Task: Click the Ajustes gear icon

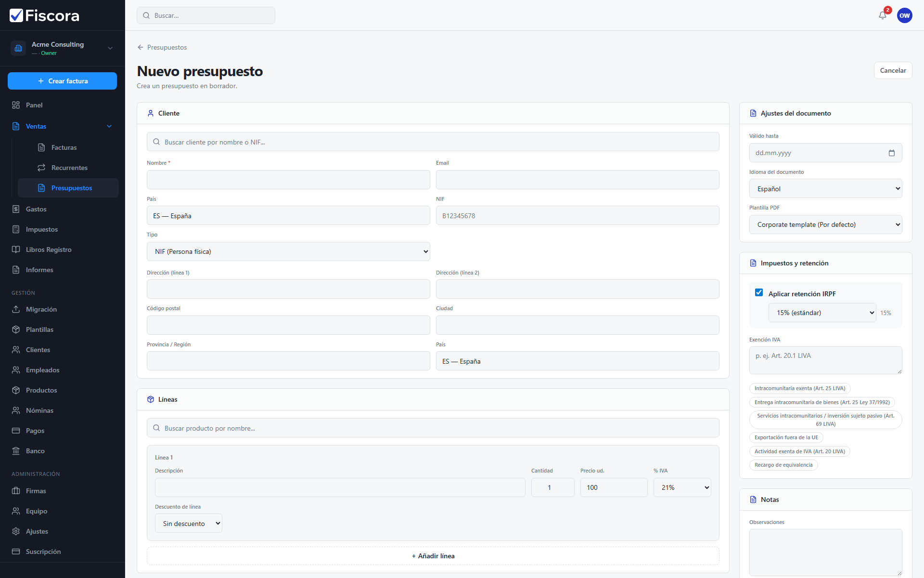Action: point(16,531)
